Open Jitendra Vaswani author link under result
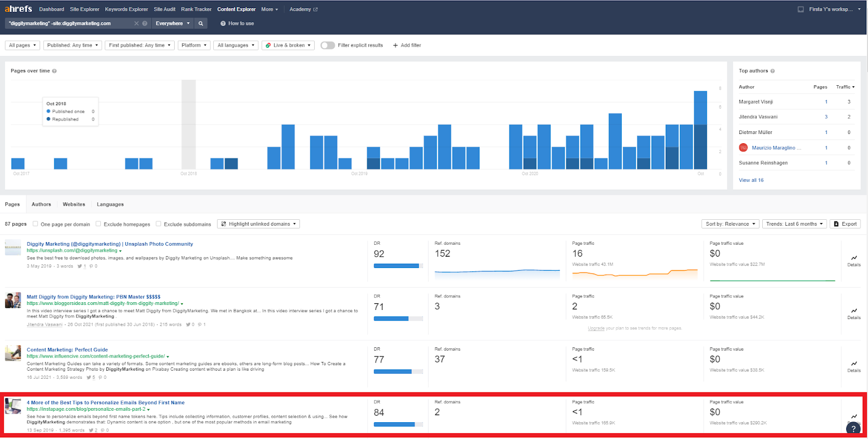The image size is (868, 439). tap(44, 325)
